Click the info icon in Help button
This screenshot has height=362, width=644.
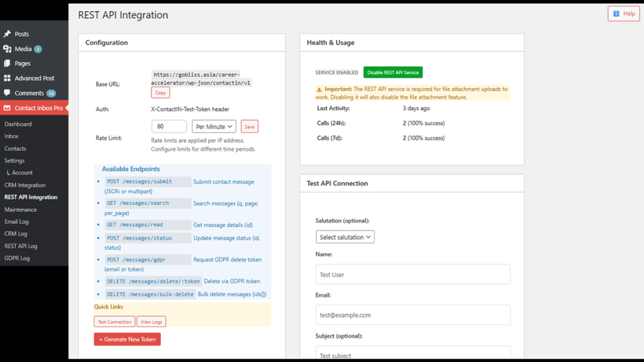pyautogui.click(x=616, y=13)
